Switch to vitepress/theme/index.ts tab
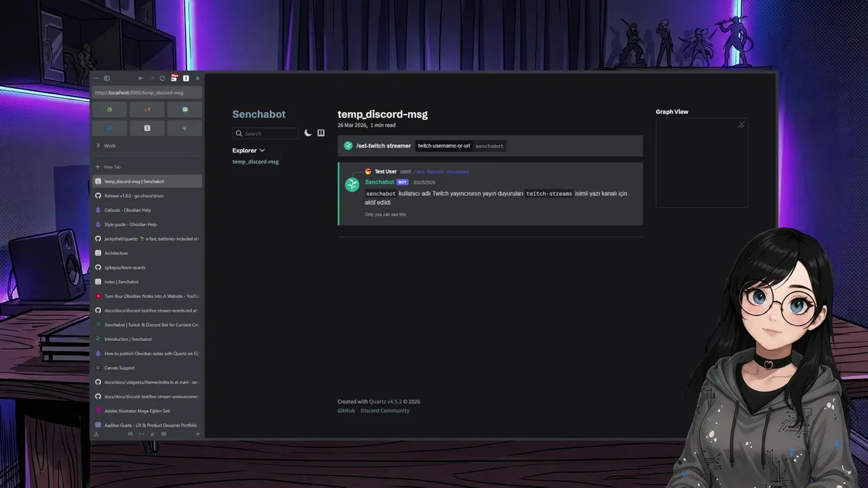Viewport: 868px width, 488px height. click(147, 382)
